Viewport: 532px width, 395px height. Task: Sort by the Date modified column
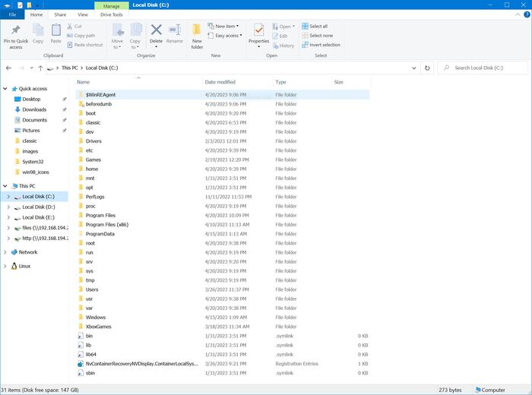click(x=237, y=82)
